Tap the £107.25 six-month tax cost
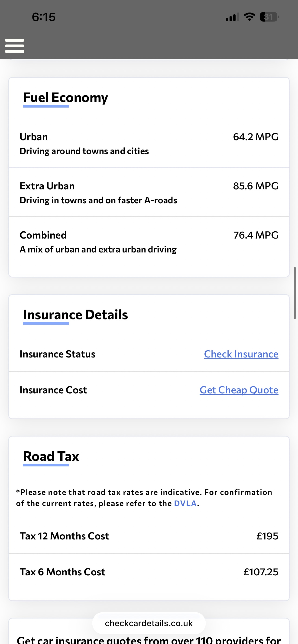 tap(260, 572)
